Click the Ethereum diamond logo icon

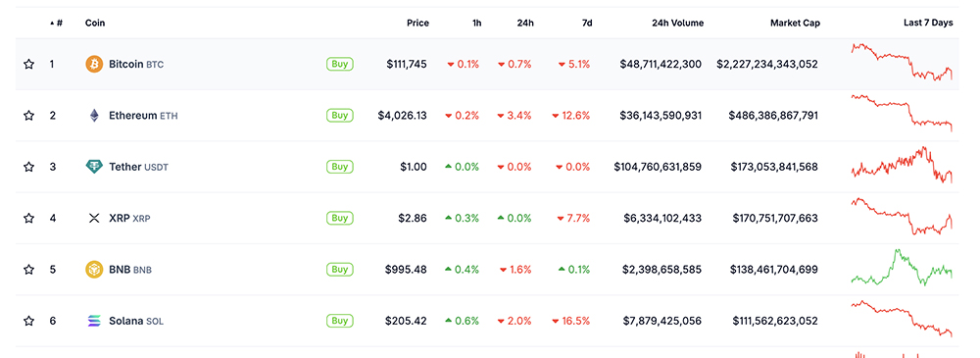[x=94, y=115]
